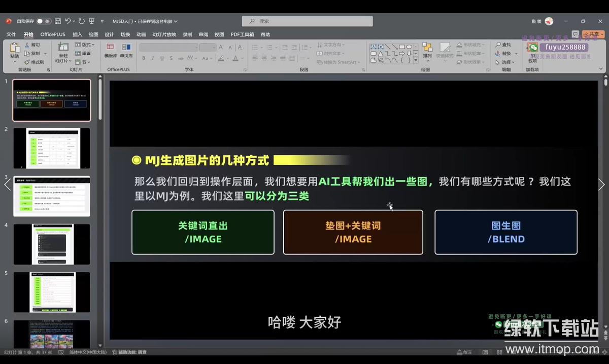Viewport: 609px width, 364px height.
Task: Click the Arrange (排列) icon
Action: click(427, 50)
